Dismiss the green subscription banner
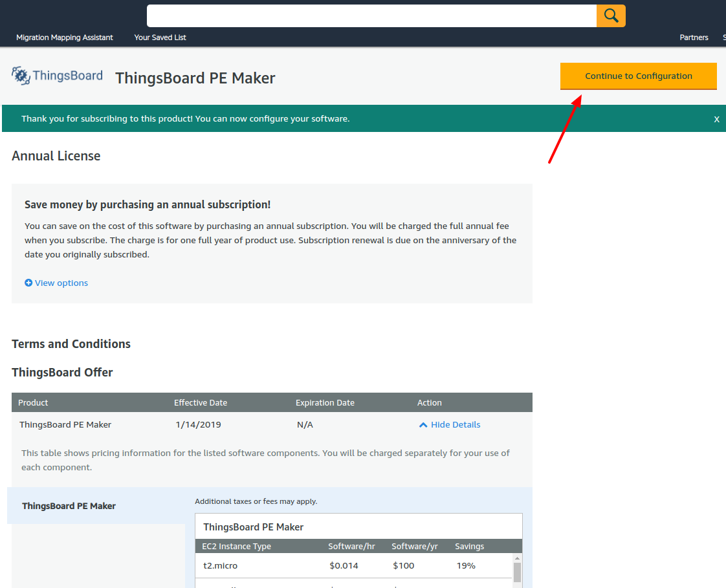Image resolution: width=726 pixels, height=588 pixels. (x=716, y=119)
